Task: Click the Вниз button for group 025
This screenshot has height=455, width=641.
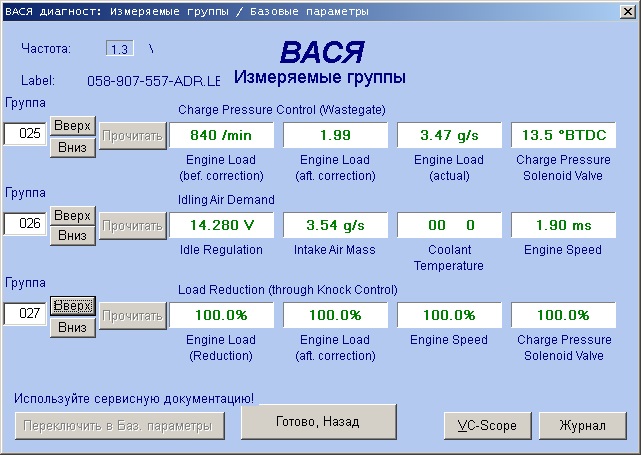Action: click(73, 147)
